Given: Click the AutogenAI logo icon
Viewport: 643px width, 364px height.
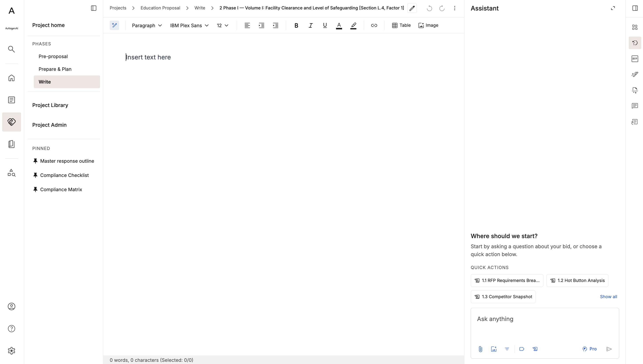Looking at the screenshot, I should (x=11, y=11).
